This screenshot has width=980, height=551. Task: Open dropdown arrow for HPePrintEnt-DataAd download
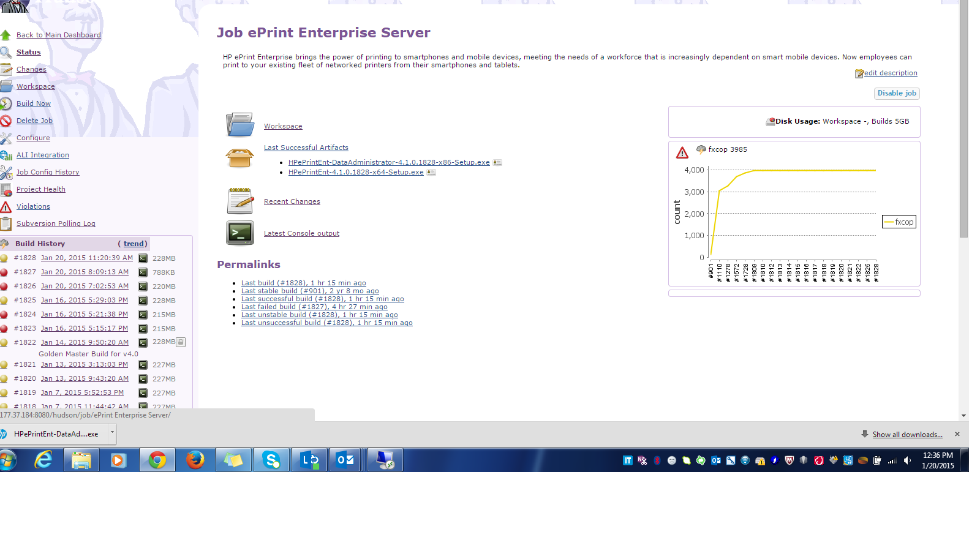point(112,433)
